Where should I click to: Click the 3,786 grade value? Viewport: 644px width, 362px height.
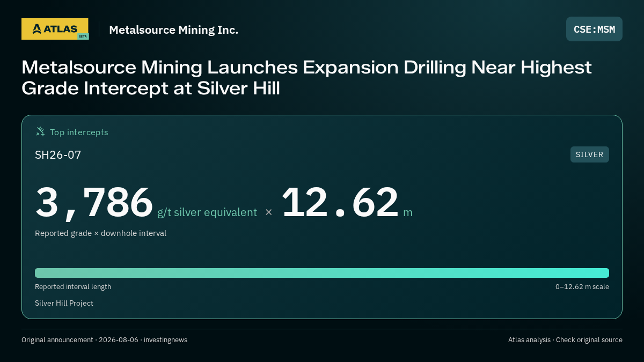tap(94, 202)
